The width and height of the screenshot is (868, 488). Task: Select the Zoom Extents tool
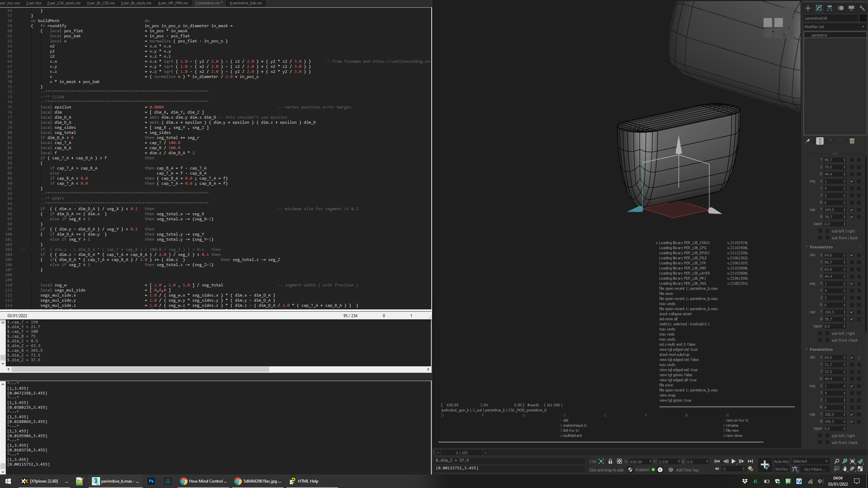(x=852, y=461)
